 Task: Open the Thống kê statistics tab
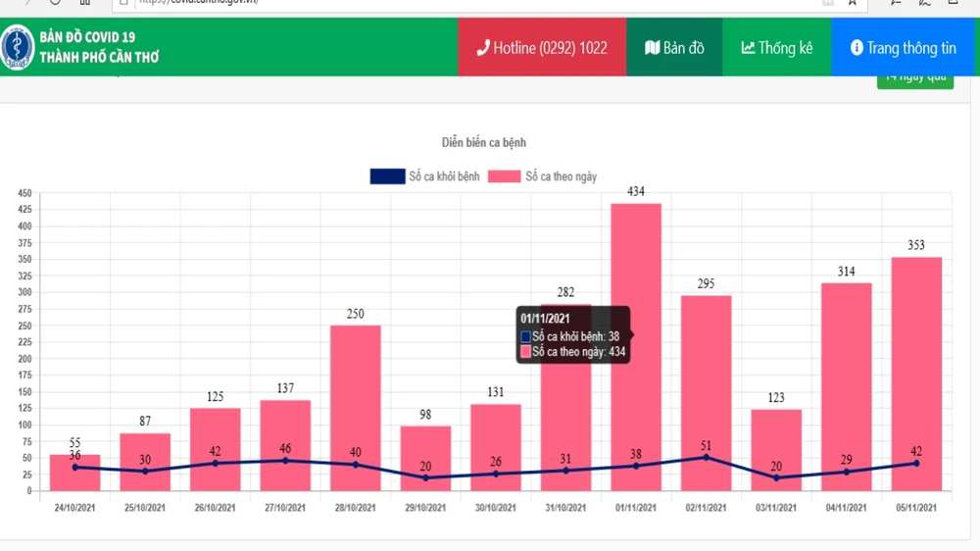776,47
